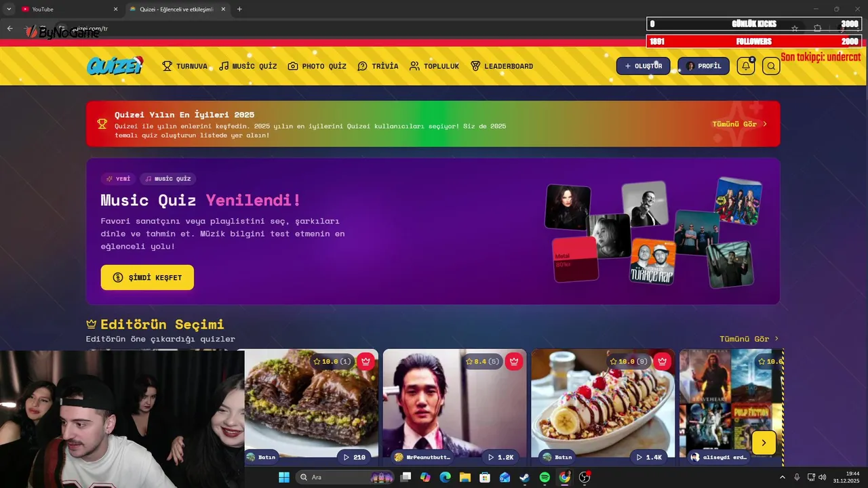Click the 10.0 (9) star rating
Image resolution: width=868 pixels, height=488 pixels.
(629, 361)
